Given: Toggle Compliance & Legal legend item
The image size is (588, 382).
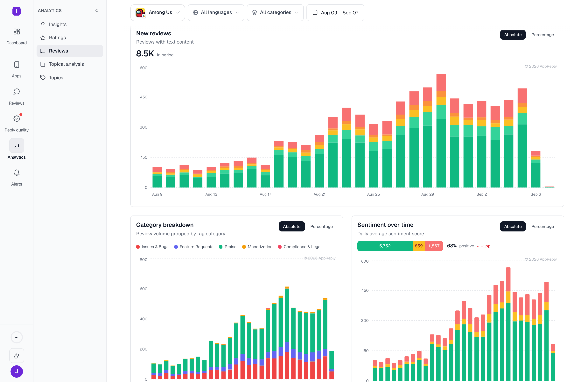Looking at the screenshot, I should click(300, 247).
